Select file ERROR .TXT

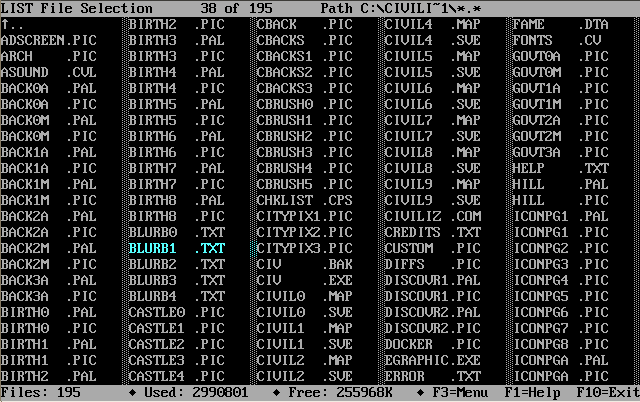tap(433, 376)
